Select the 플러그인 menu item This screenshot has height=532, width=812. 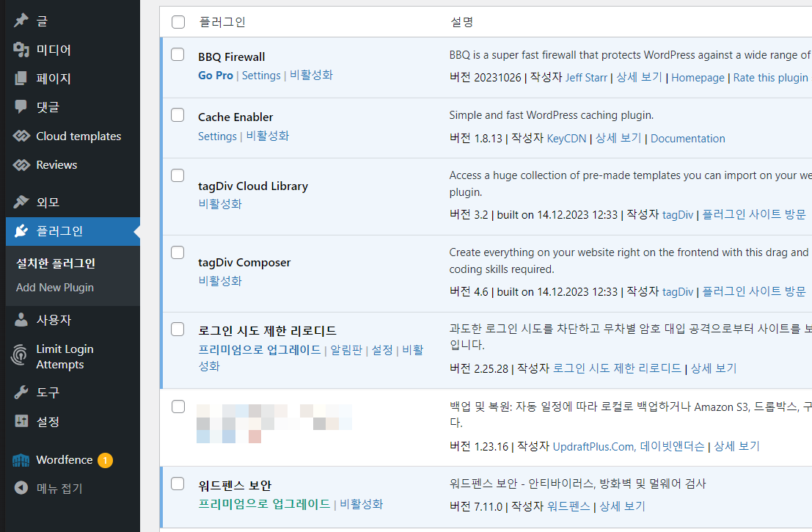(x=73, y=231)
